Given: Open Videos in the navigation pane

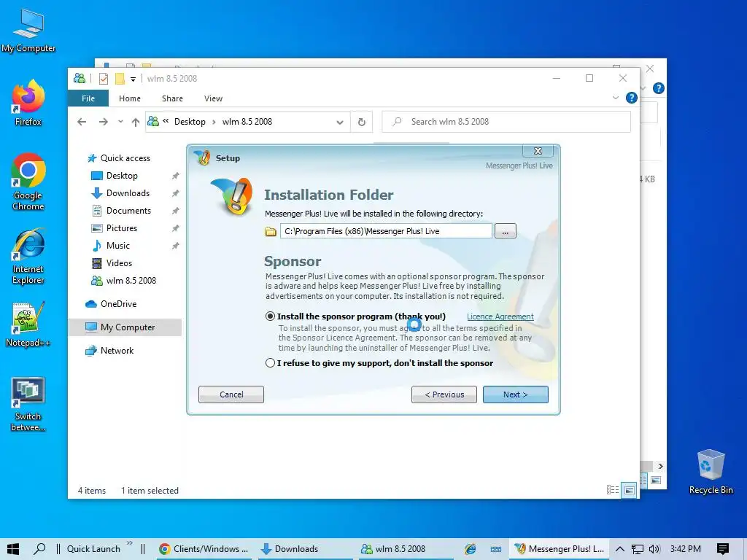Looking at the screenshot, I should 119,262.
